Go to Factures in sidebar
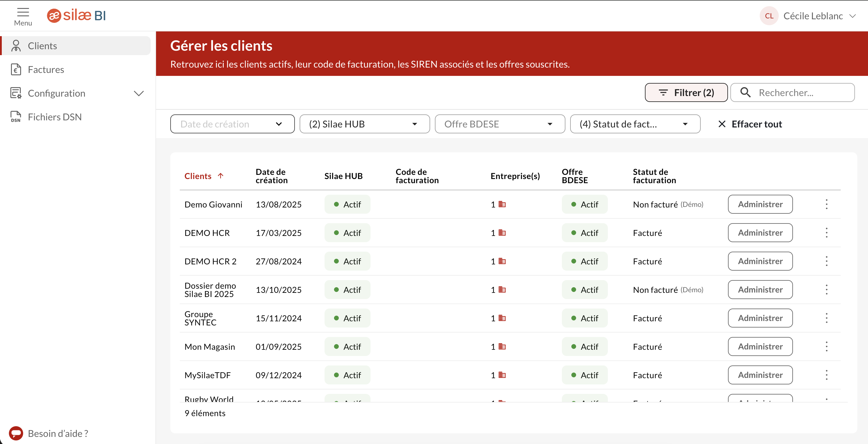Screen dimensions: 868x444 (46, 70)
